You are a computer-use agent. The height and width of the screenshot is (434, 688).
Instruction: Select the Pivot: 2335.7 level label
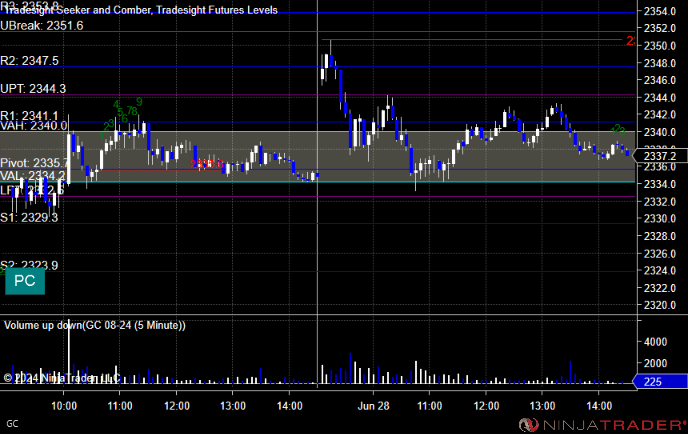click(34, 163)
